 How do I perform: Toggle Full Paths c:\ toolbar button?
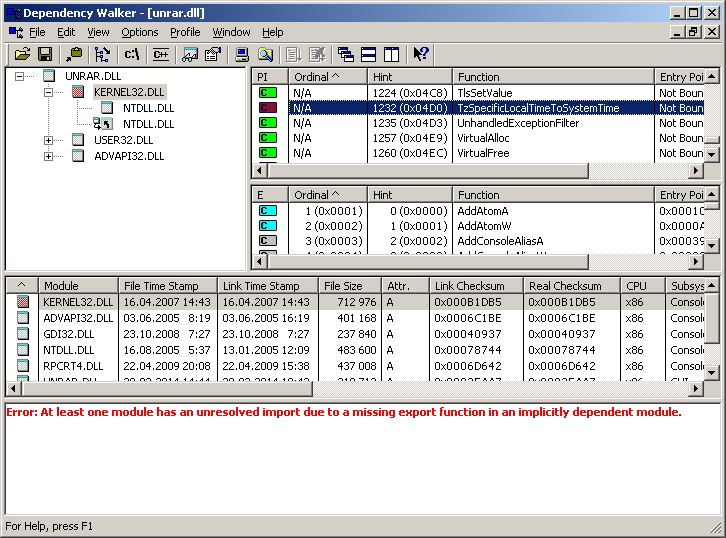[132, 55]
